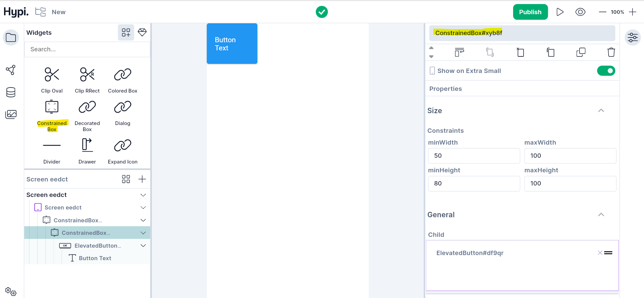Click the green Publish button

click(x=530, y=12)
